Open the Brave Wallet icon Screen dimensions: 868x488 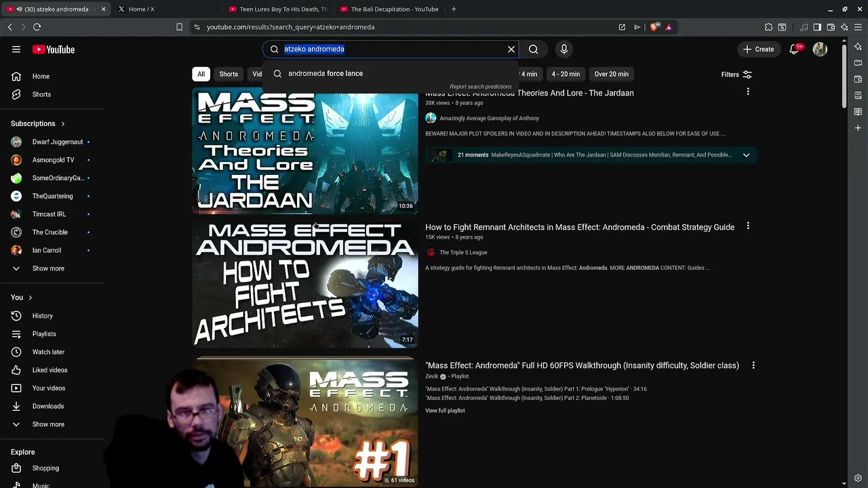(x=831, y=27)
